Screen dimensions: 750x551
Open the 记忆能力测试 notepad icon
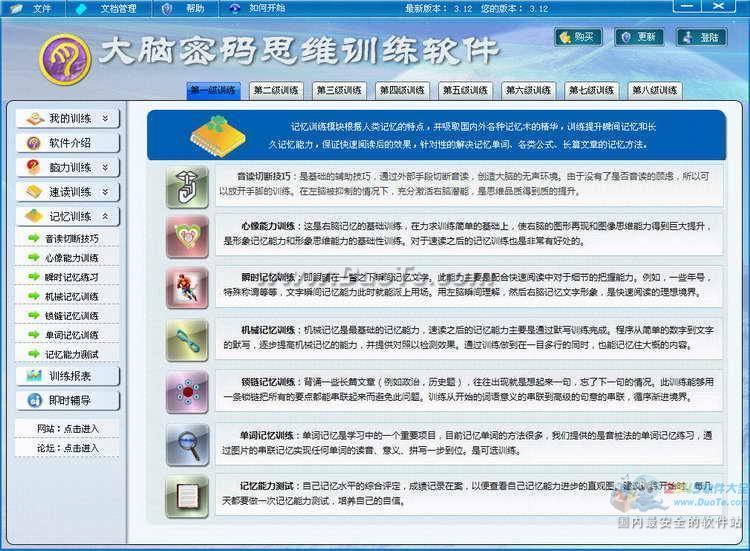(187, 497)
